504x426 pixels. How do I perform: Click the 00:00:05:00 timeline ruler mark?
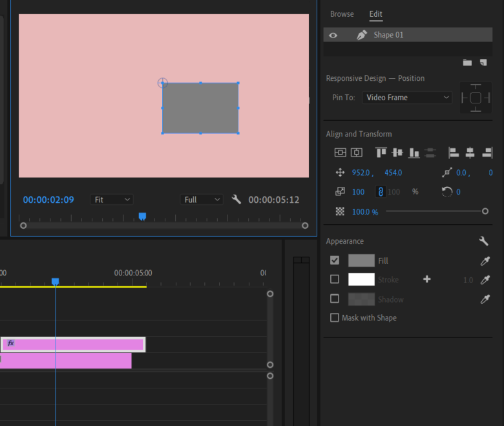click(x=133, y=273)
